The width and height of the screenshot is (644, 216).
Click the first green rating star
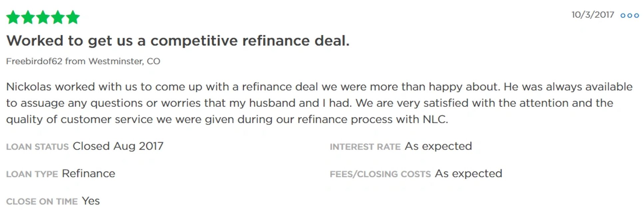tap(13, 18)
